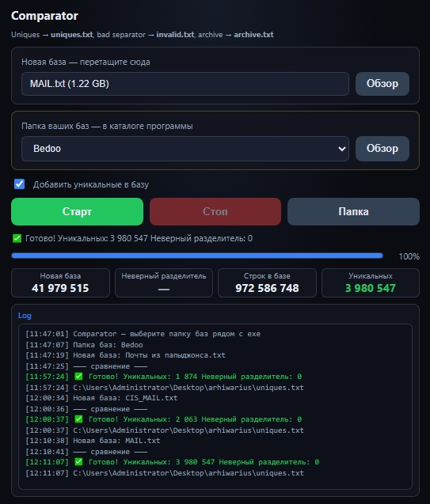Click the red Стоп button

[215, 211]
